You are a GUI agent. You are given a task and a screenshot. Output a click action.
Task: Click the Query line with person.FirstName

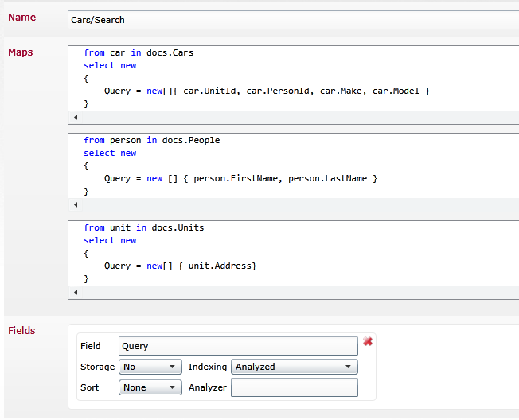[240, 179]
